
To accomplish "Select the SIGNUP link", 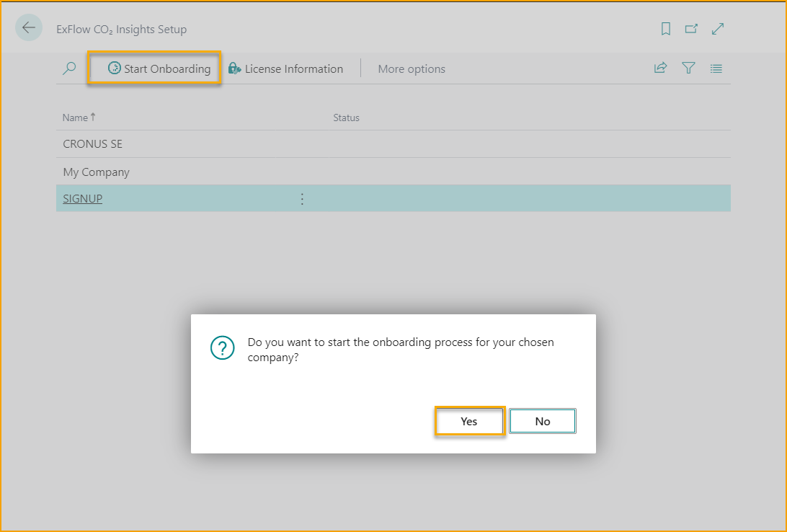I will click(x=81, y=198).
